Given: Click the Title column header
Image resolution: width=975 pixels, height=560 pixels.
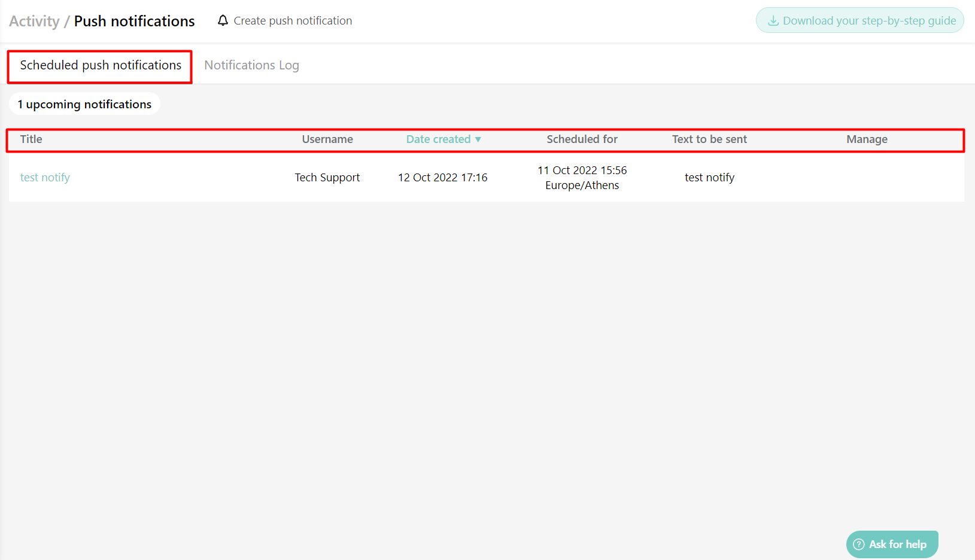Looking at the screenshot, I should 31,139.
